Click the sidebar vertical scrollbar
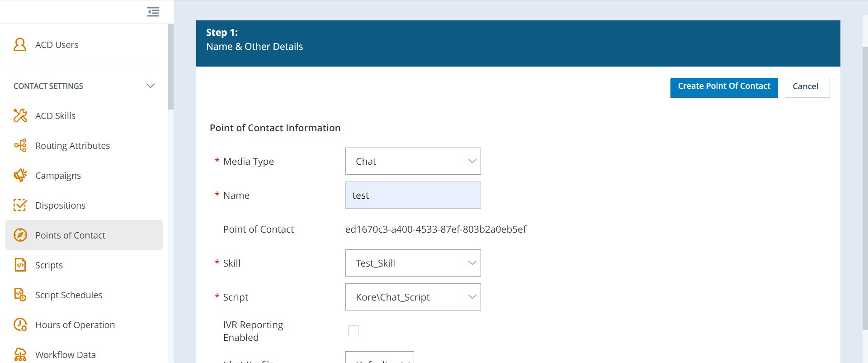Screen dimensions: 868x363 (170, 68)
